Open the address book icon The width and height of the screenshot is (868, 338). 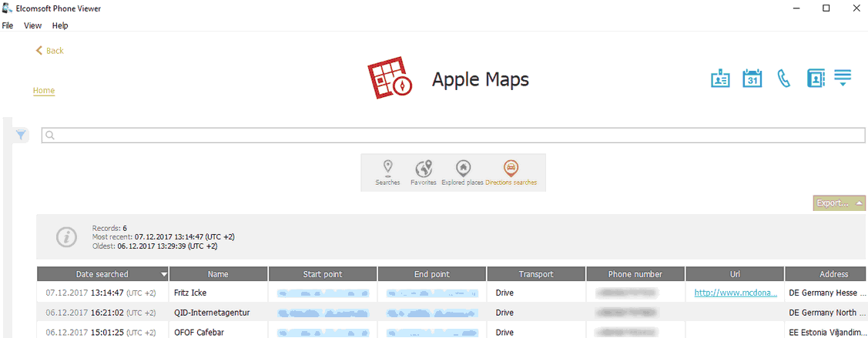click(x=816, y=79)
